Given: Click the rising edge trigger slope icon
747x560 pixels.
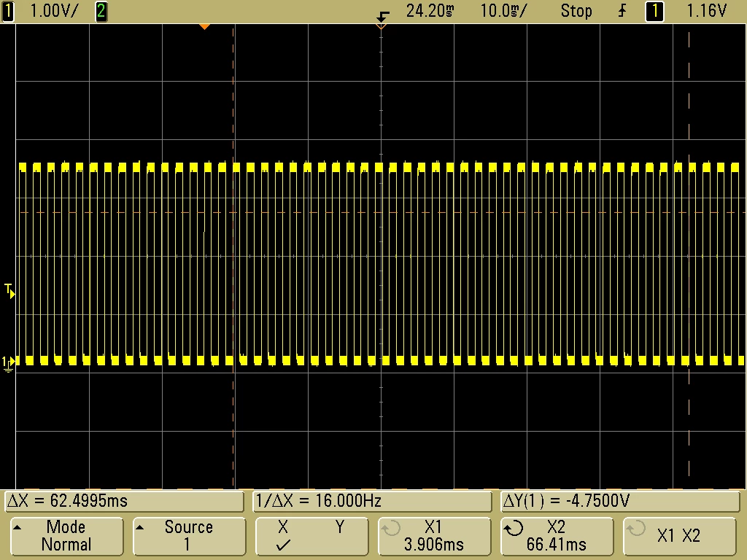Looking at the screenshot, I should [x=622, y=11].
